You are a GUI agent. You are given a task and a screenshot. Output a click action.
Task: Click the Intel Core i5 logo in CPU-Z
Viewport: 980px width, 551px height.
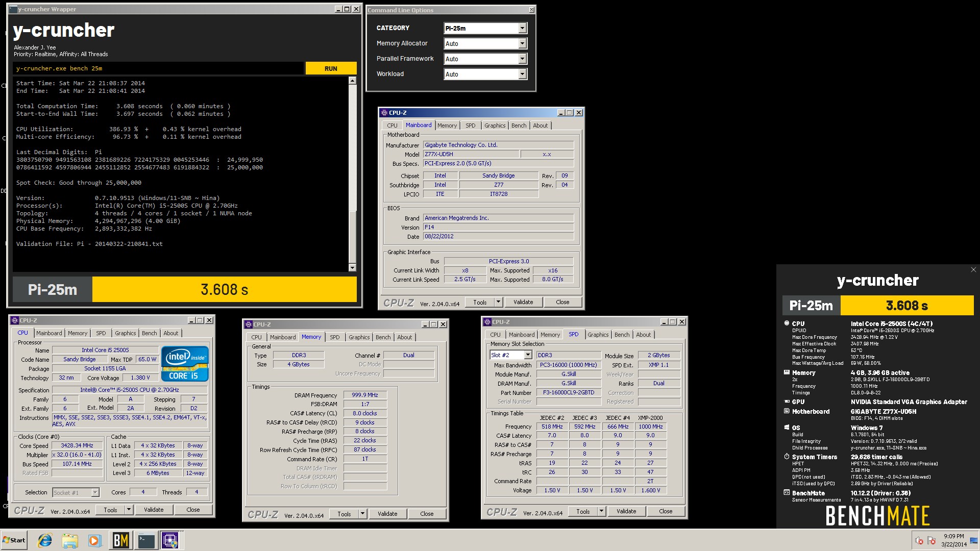[x=185, y=364]
